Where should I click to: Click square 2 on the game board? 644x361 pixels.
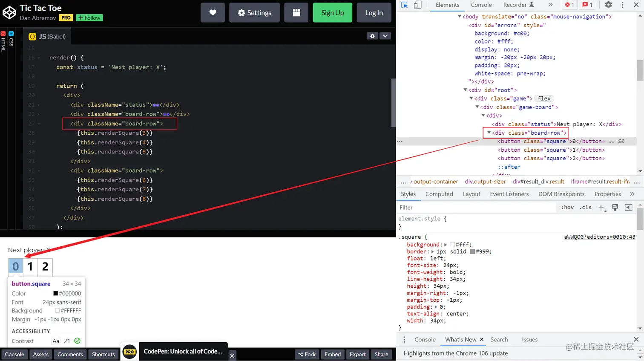point(45,266)
